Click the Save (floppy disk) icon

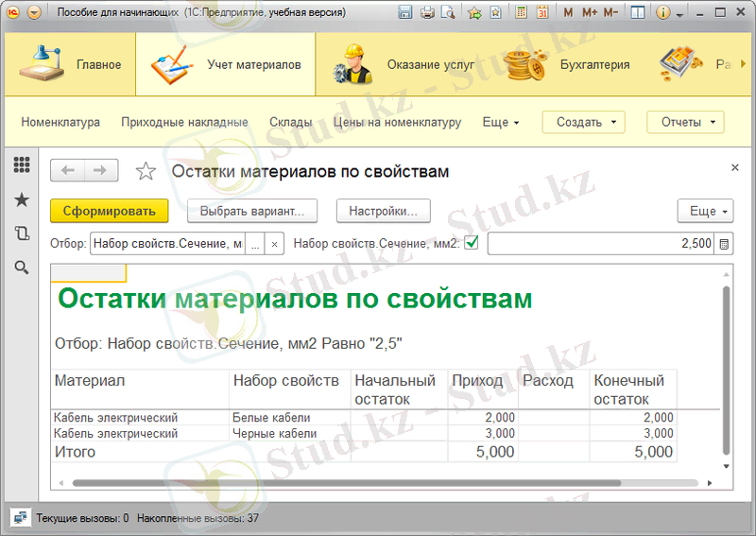(x=405, y=13)
